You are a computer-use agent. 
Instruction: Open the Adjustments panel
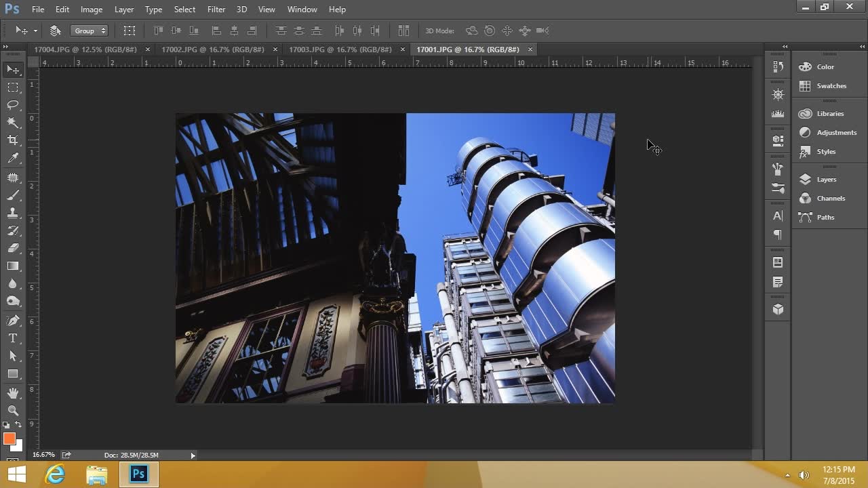click(x=836, y=133)
